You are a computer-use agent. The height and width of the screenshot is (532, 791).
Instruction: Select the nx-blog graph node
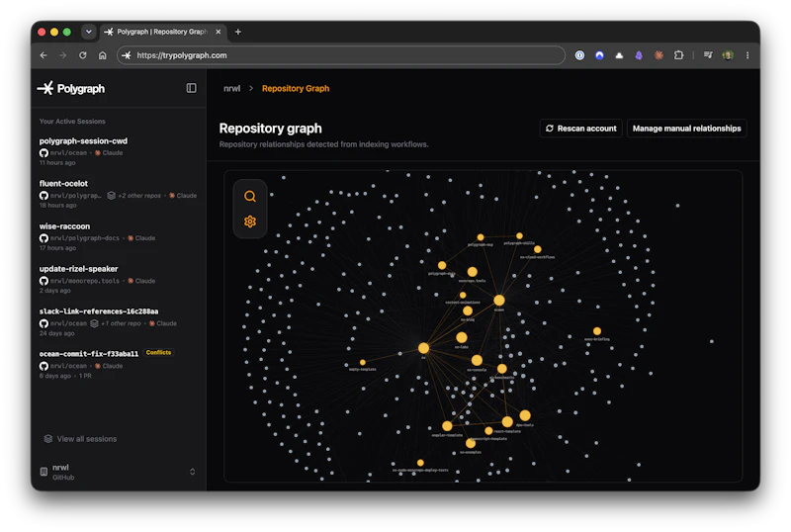(468, 310)
